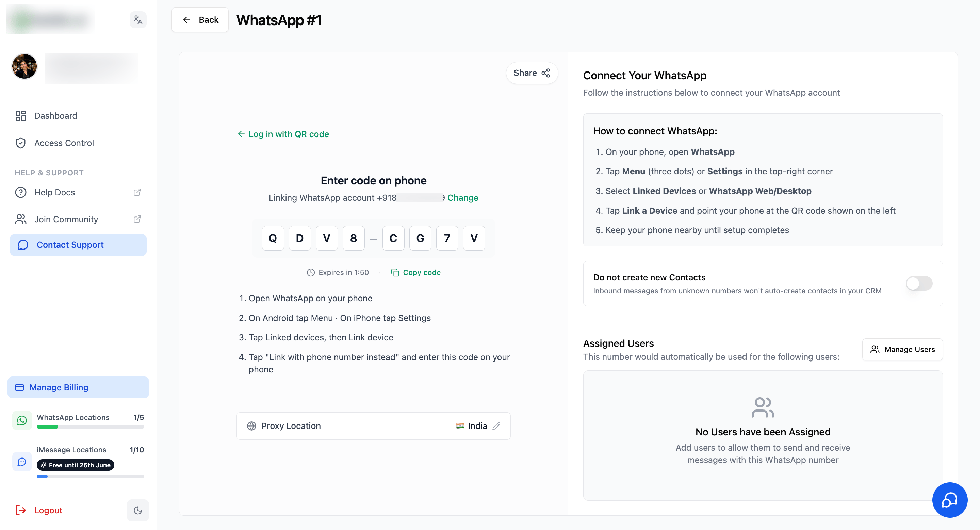Open Join Community external link icon

coord(137,219)
